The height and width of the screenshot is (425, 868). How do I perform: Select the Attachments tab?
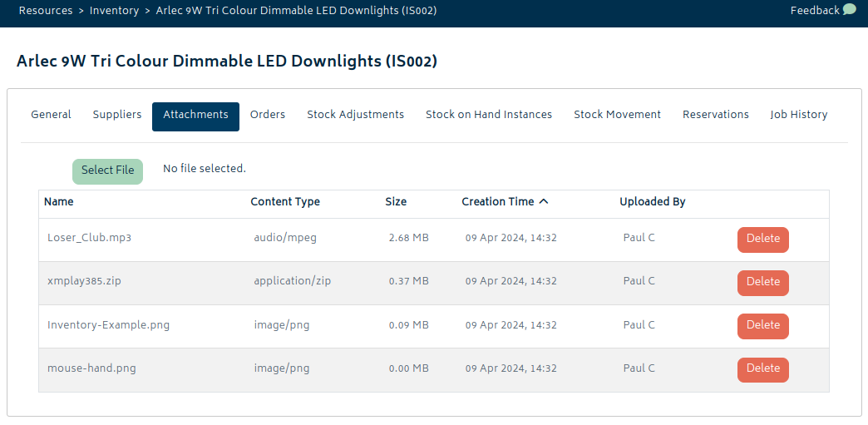coord(196,116)
